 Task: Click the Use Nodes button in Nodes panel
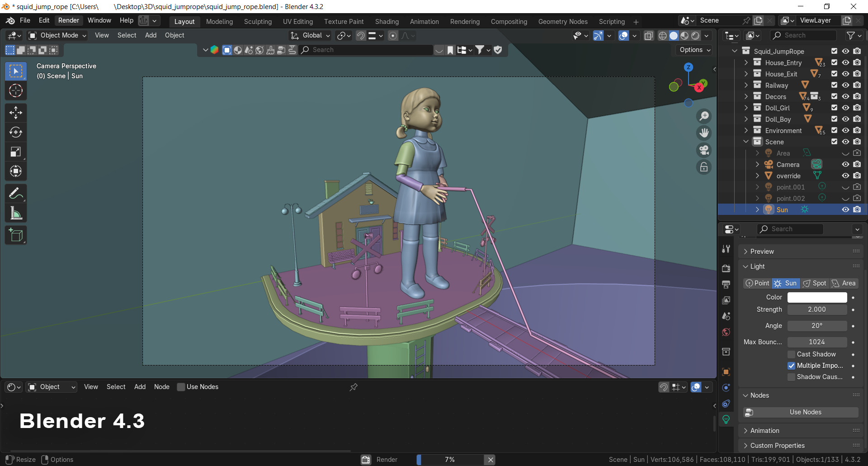tap(801, 412)
